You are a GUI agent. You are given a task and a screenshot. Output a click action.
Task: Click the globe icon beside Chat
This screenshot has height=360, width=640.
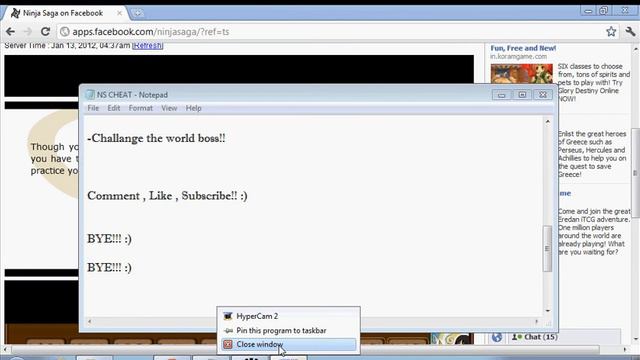coord(497,337)
